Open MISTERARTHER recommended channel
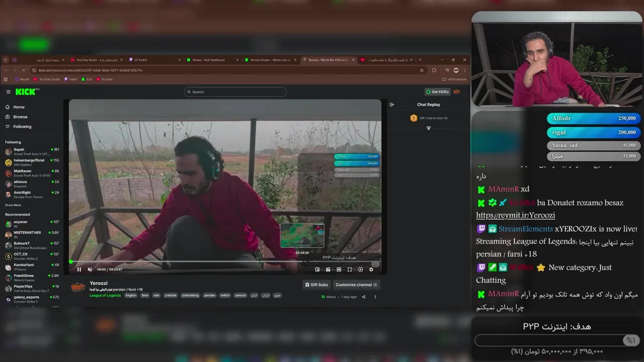 [x=32, y=234]
